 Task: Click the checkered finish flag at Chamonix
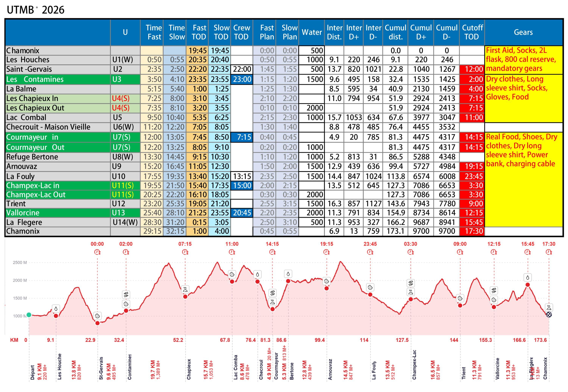(549, 315)
